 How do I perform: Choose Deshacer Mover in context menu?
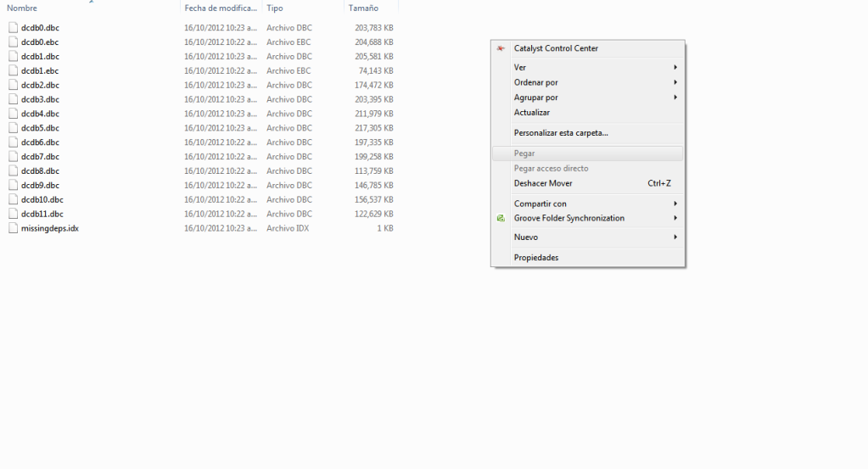(x=588, y=183)
